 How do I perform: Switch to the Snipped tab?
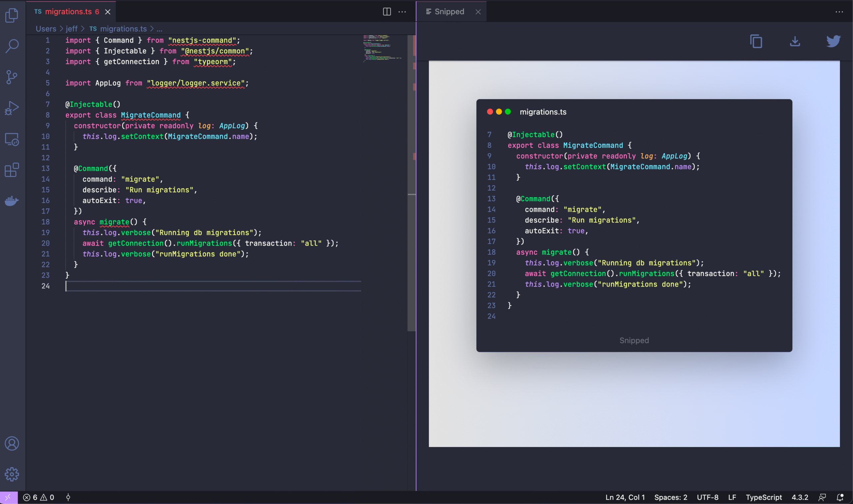pos(449,12)
